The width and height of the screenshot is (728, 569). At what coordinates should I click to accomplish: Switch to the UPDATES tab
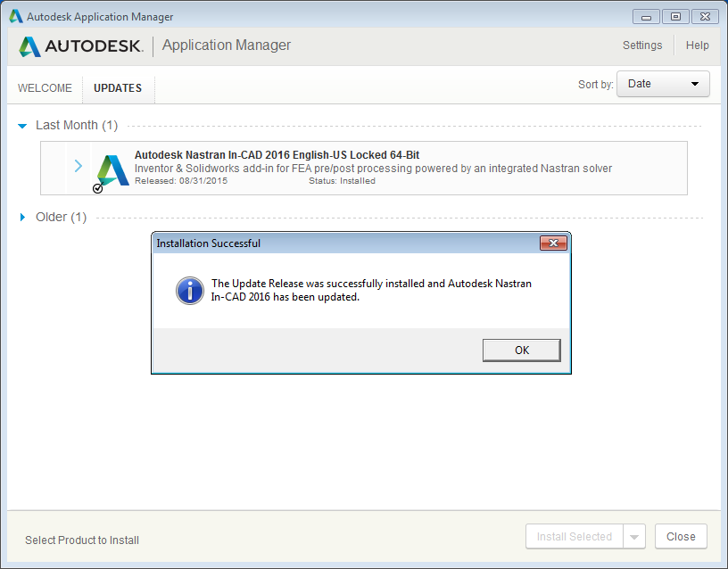tap(118, 87)
